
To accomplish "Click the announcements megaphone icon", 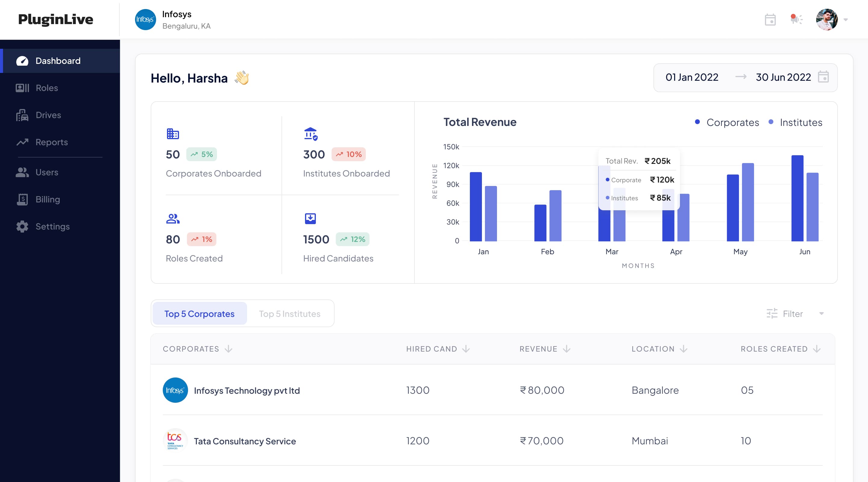I will coord(796,19).
